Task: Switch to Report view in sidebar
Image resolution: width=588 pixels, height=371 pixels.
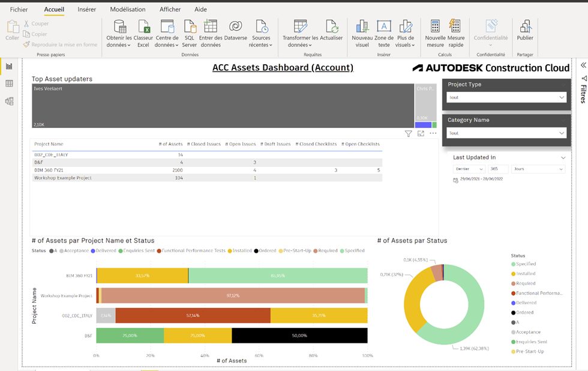Action: click(x=9, y=67)
